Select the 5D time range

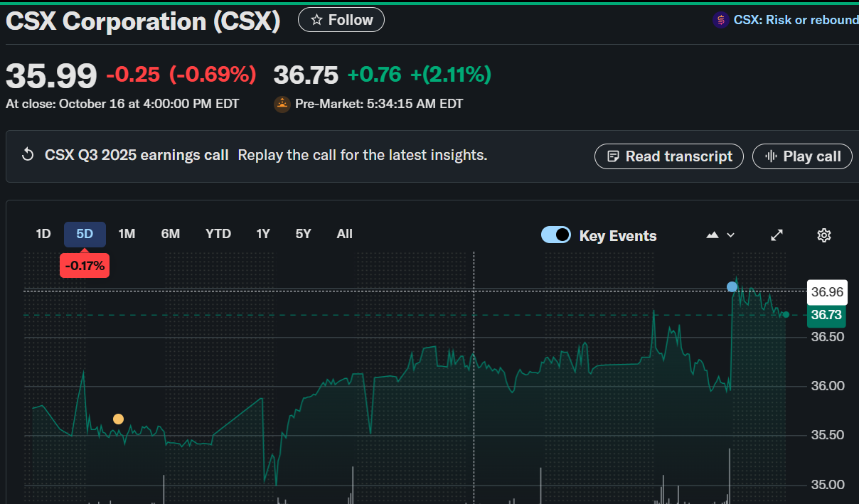pos(85,234)
